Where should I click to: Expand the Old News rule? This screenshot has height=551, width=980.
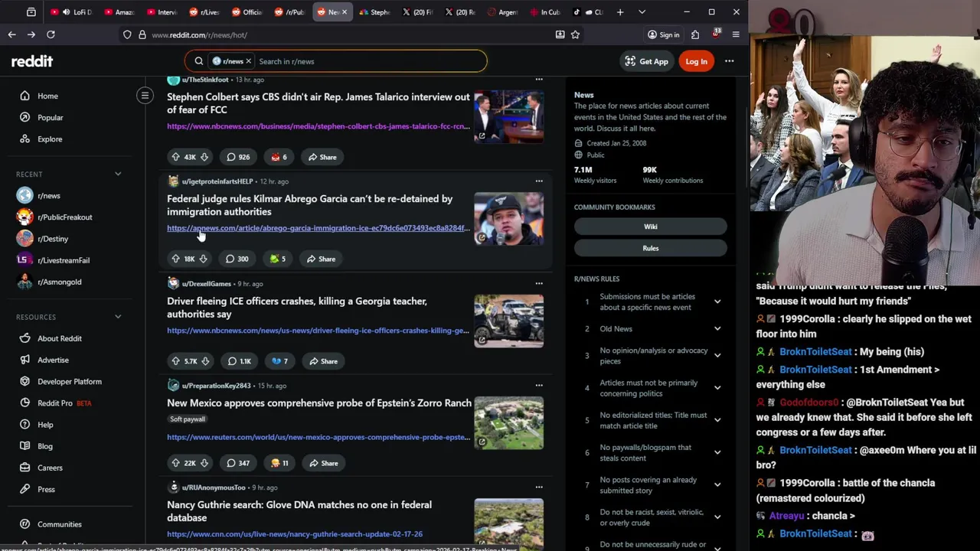[x=717, y=329]
